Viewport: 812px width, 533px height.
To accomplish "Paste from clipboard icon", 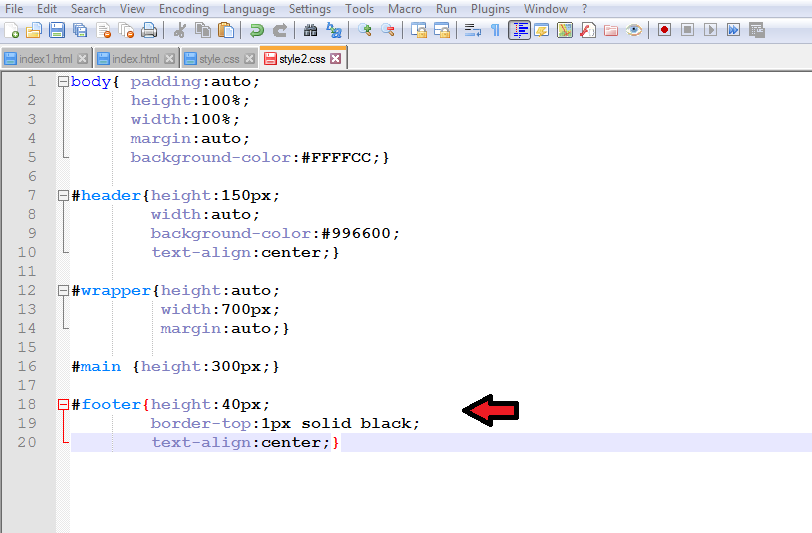I will click(226, 31).
